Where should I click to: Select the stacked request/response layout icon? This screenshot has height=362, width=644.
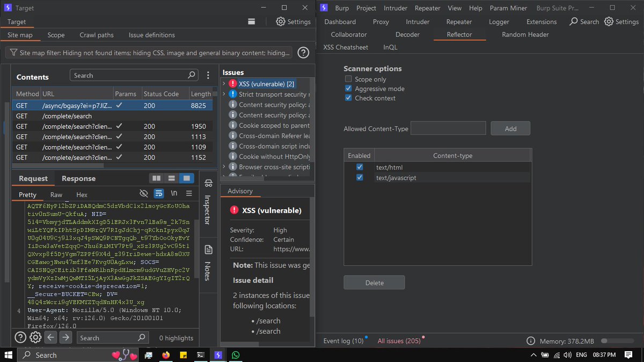[171, 178]
